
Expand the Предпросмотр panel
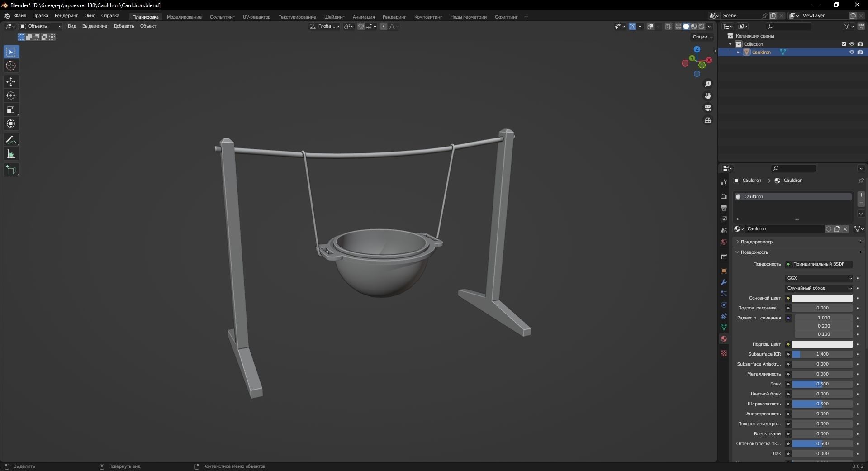[756, 242]
